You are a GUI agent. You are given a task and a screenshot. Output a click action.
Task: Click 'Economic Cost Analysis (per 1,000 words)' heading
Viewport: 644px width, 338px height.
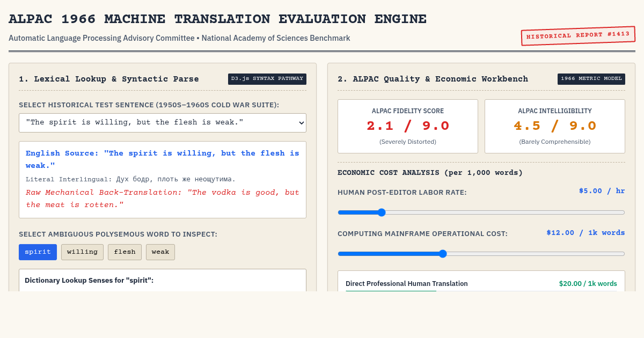(430, 173)
